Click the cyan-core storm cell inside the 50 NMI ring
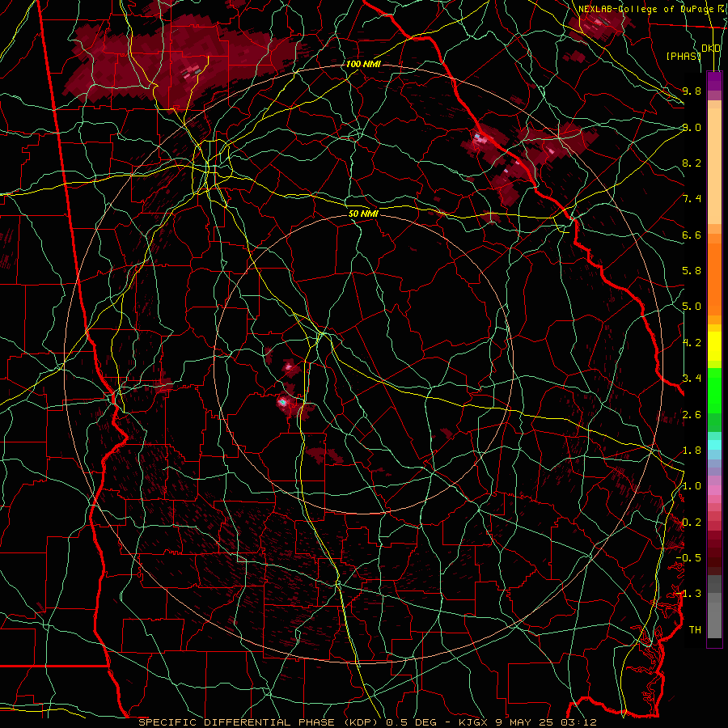728x728 pixels. (282, 402)
